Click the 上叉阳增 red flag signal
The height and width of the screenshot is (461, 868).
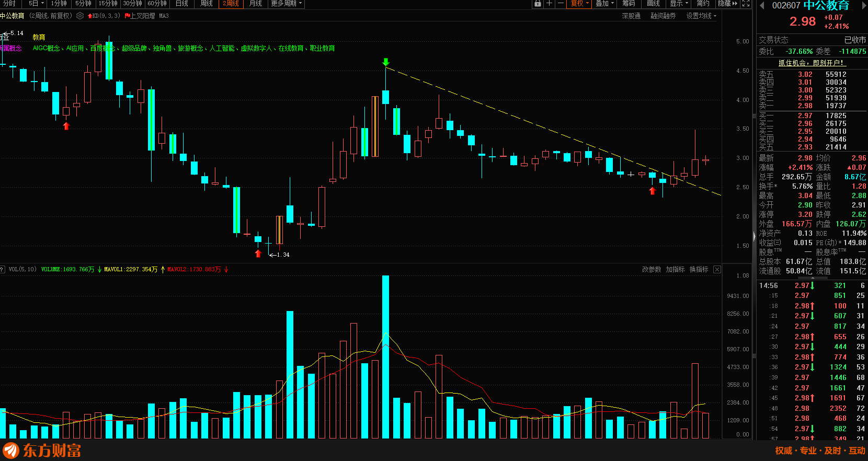[x=140, y=16]
